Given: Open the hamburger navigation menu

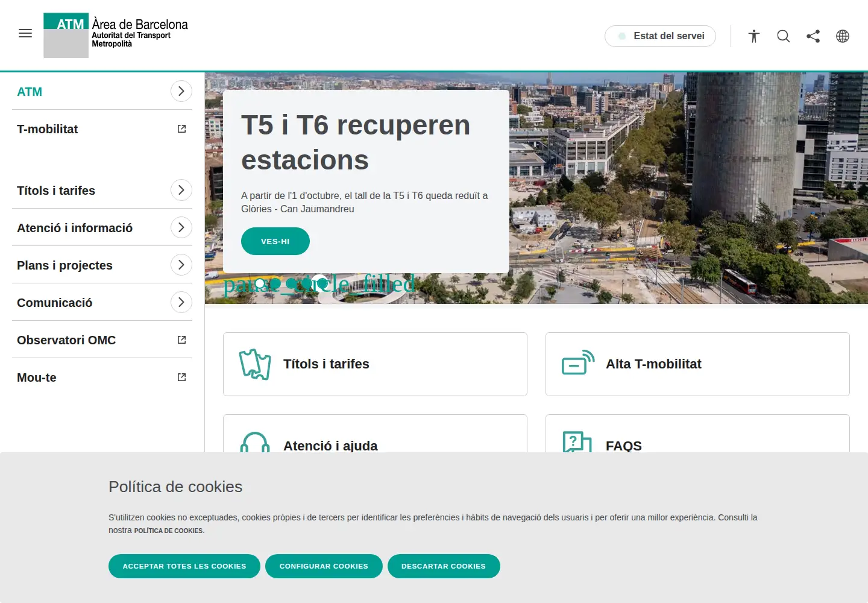Looking at the screenshot, I should (25, 34).
